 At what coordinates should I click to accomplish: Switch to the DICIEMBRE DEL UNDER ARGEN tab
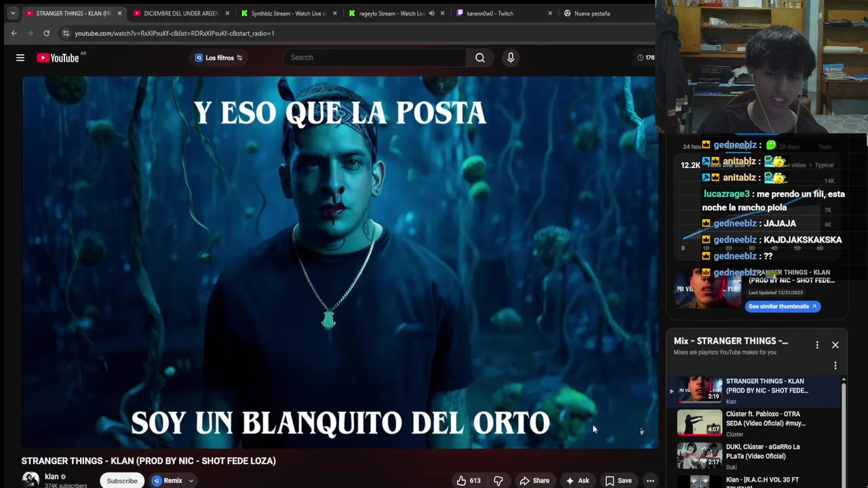tap(180, 14)
